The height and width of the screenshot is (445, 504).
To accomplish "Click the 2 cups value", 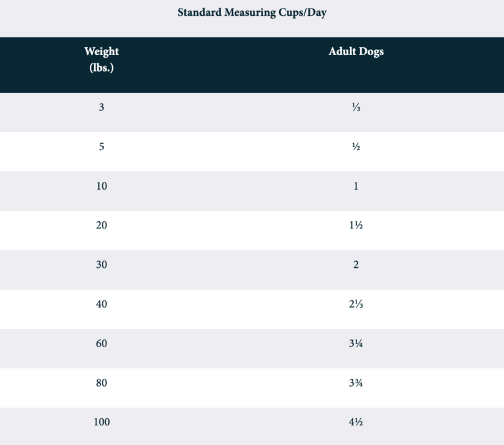I will (x=356, y=265).
